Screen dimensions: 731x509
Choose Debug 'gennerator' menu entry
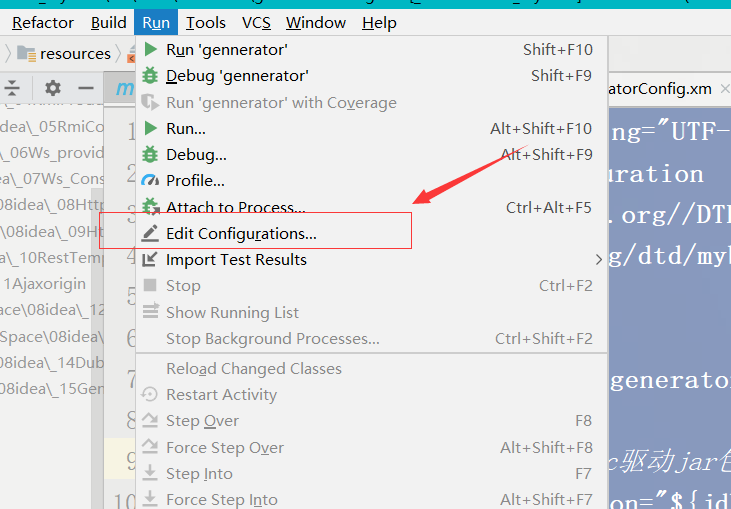(x=372, y=76)
